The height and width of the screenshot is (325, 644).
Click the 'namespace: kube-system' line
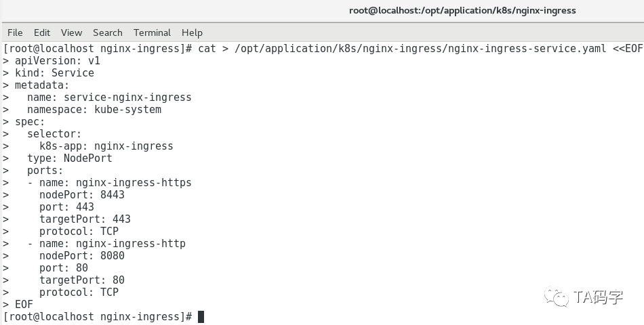click(x=94, y=110)
